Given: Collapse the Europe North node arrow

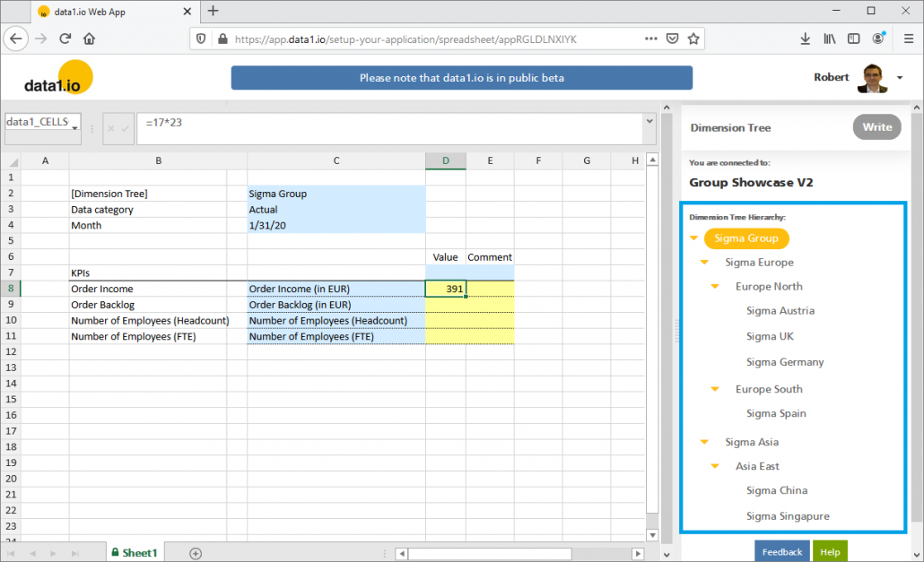Looking at the screenshot, I should [715, 287].
